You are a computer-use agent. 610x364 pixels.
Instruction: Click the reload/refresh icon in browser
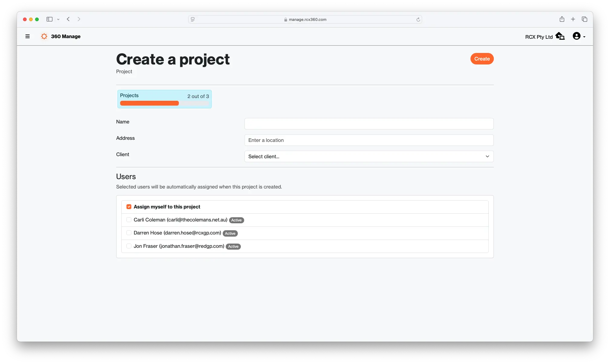coord(418,19)
